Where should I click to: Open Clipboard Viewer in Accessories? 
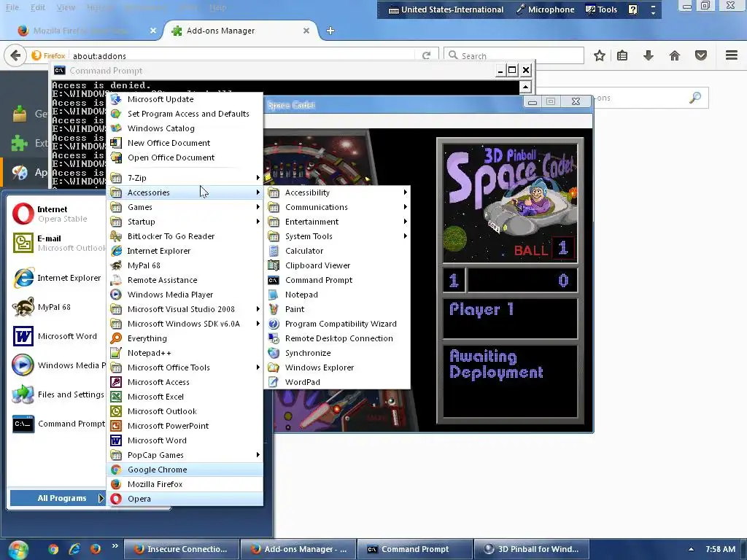(x=337, y=265)
